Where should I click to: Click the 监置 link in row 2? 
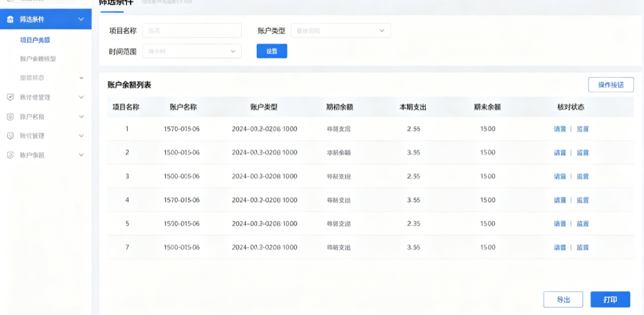(x=583, y=152)
